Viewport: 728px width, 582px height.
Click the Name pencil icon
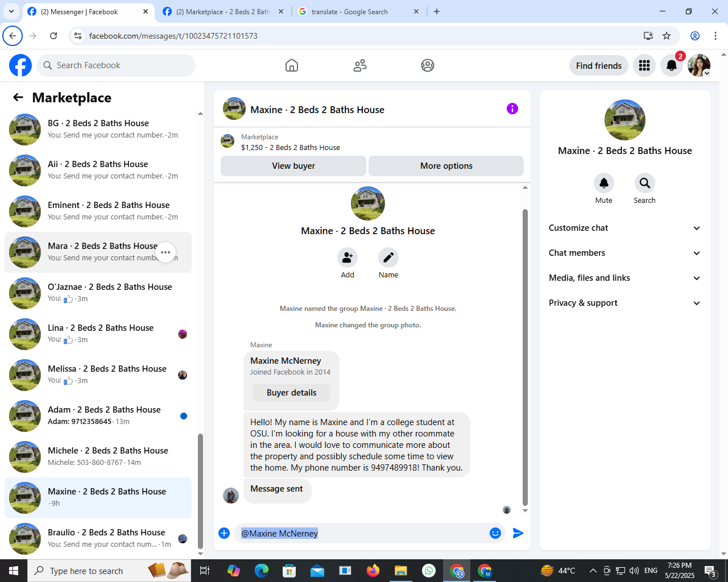388,257
